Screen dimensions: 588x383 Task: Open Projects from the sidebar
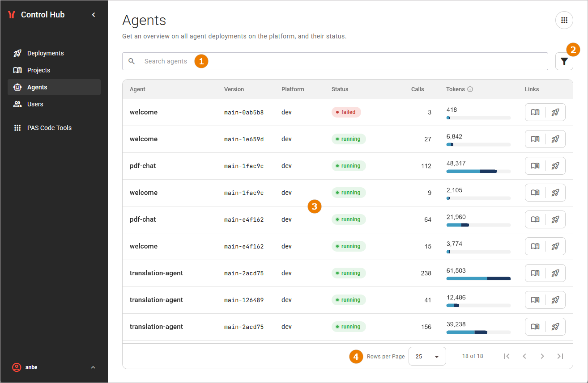(x=54, y=70)
